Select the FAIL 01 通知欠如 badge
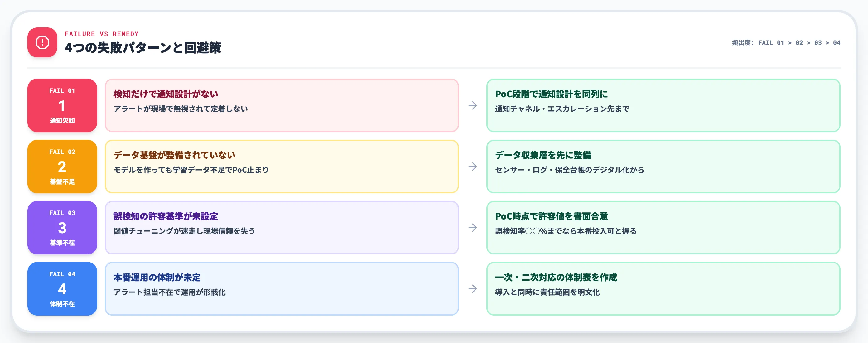The image size is (868, 343). coord(62,105)
